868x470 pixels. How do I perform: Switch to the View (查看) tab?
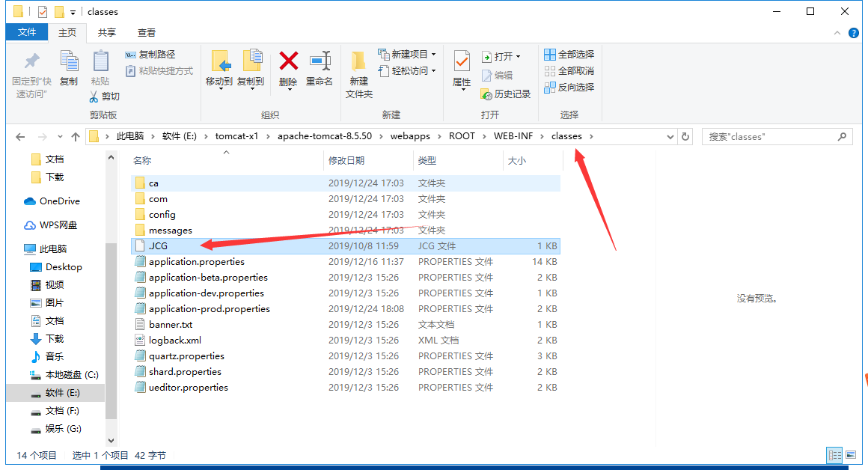pos(147,33)
